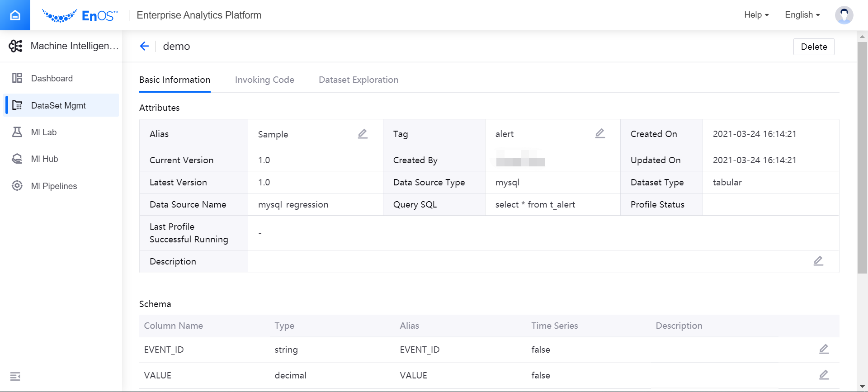Click the demo dataset title

tap(176, 46)
